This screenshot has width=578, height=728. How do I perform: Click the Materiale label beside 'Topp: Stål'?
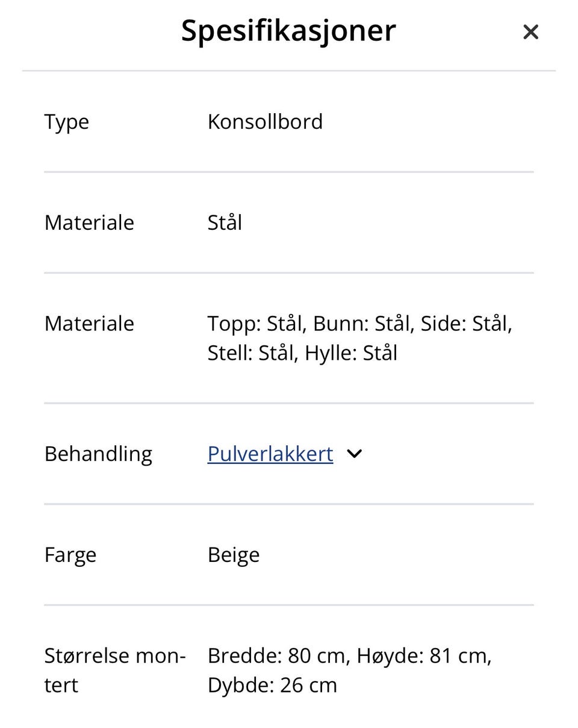click(89, 324)
